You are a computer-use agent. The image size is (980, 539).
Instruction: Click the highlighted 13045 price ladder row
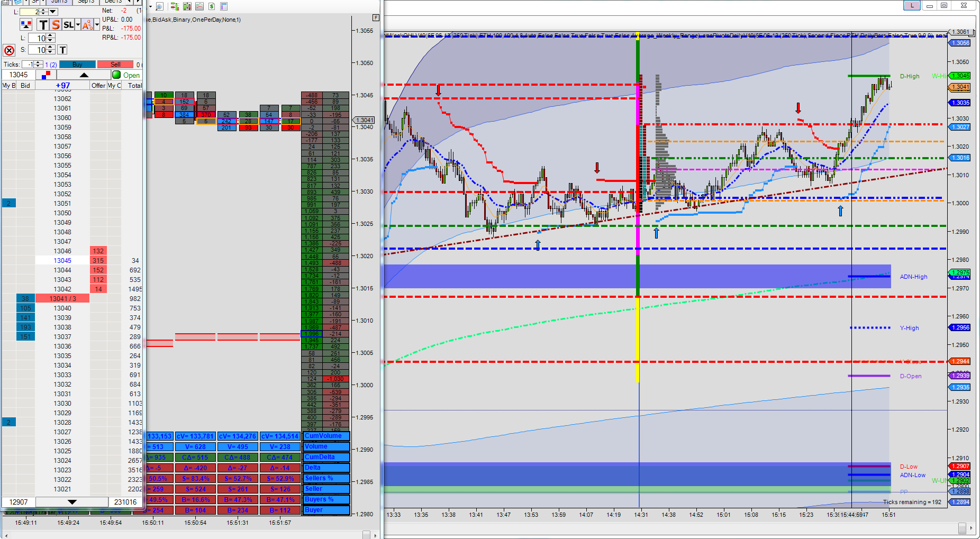point(62,261)
